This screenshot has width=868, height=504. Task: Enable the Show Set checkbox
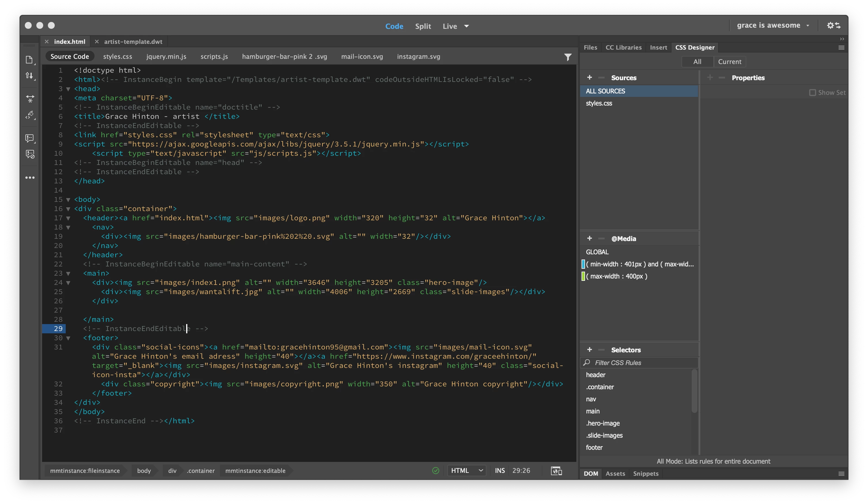point(812,92)
